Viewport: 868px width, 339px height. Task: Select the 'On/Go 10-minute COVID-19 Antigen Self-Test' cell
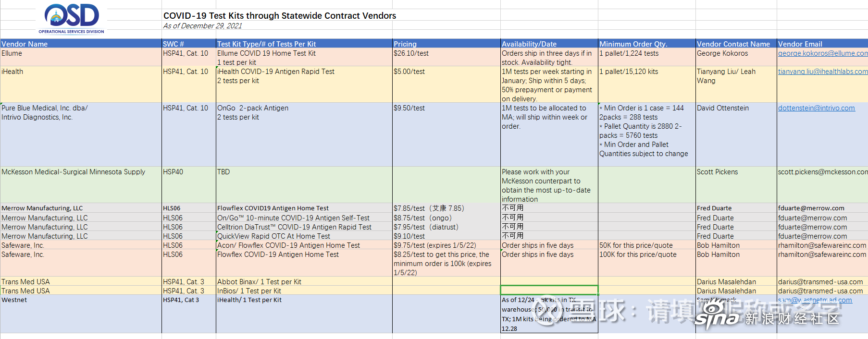click(304, 218)
